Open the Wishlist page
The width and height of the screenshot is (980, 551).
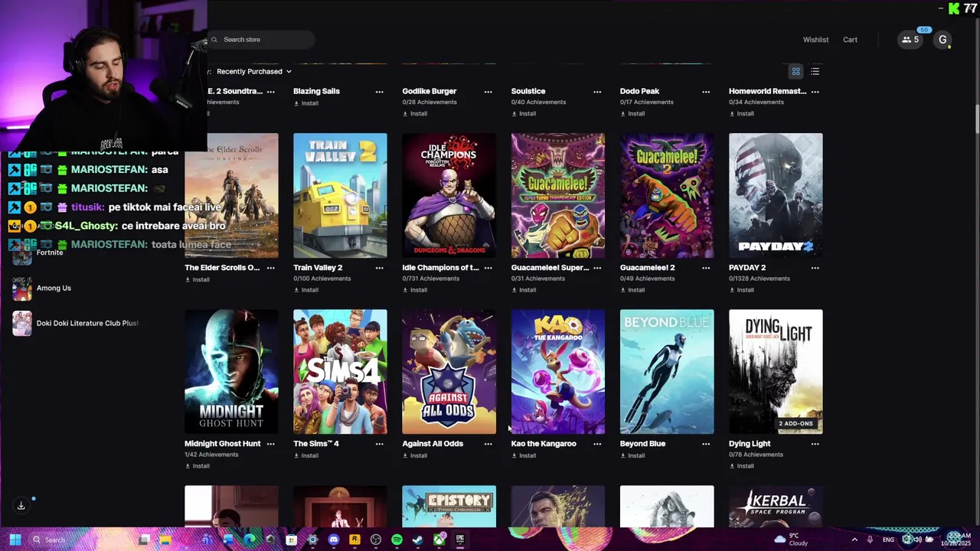click(x=815, y=40)
